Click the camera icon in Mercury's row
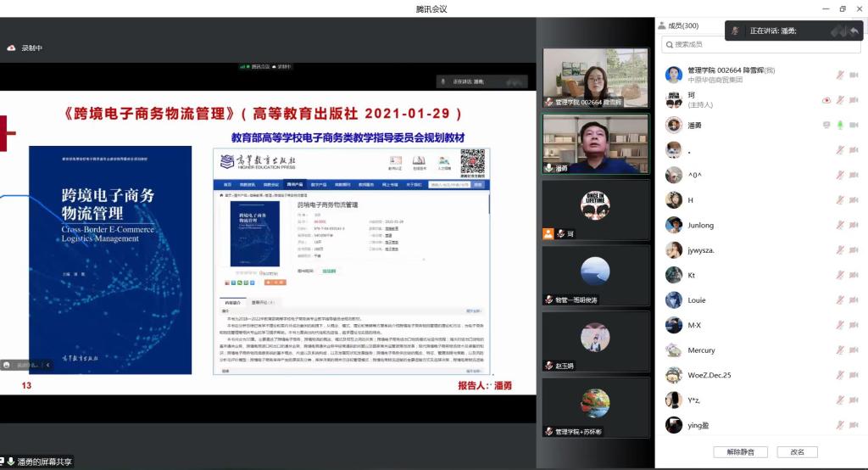Viewport: 868px width, 470px height. [x=854, y=350]
